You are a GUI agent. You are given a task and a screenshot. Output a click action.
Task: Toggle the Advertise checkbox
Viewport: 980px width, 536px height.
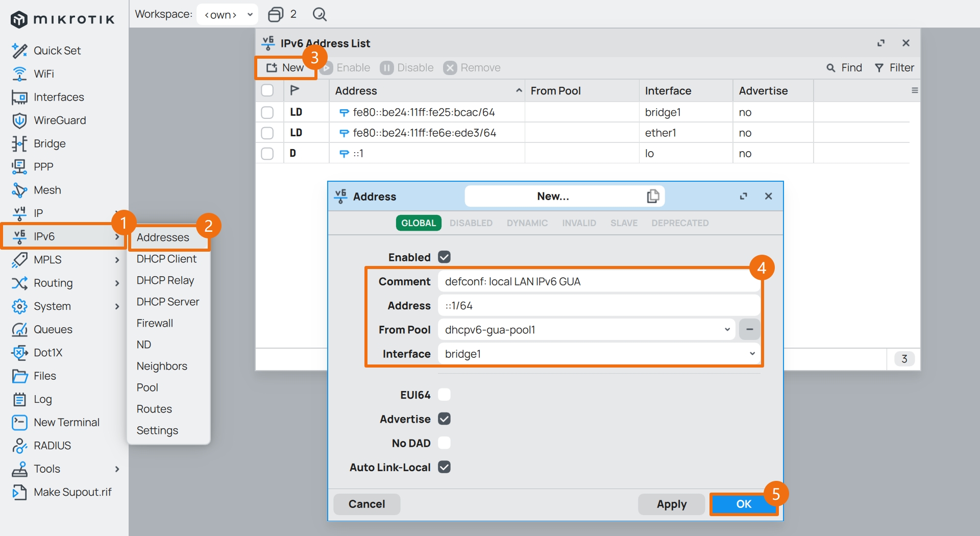click(444, 419)
